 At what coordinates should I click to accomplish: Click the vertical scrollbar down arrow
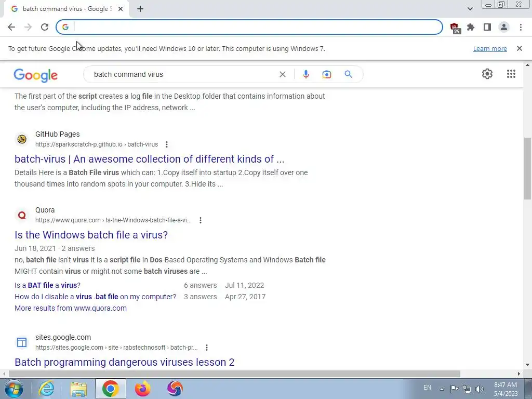(527, 365)
